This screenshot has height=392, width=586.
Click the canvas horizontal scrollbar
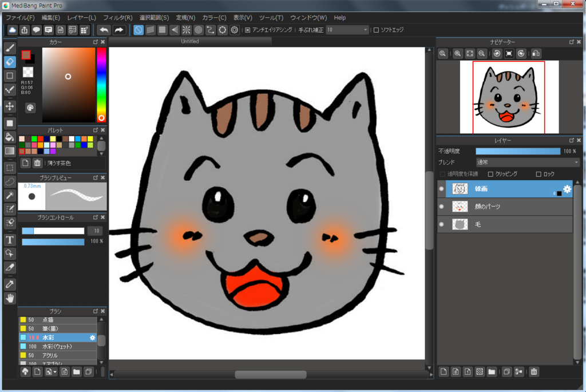[271, 374]
